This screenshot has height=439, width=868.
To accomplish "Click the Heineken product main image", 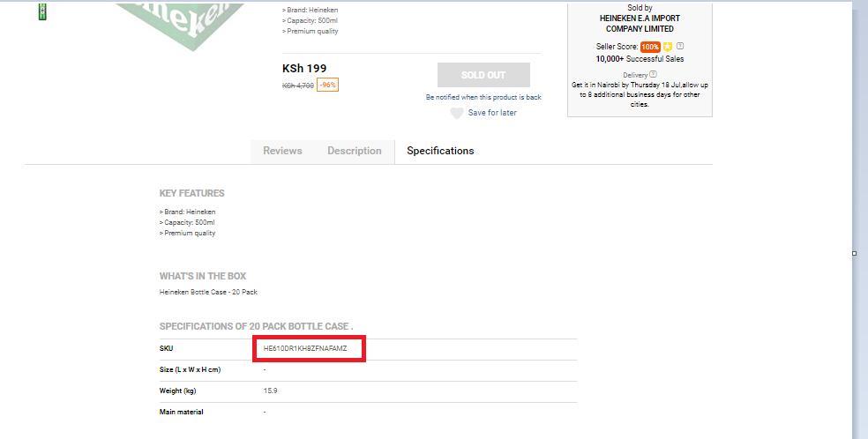I will (x=180, y=26).
